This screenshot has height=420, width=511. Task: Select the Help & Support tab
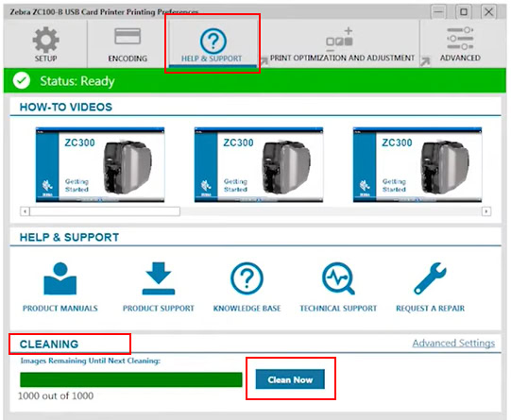[x=213, y=45]
